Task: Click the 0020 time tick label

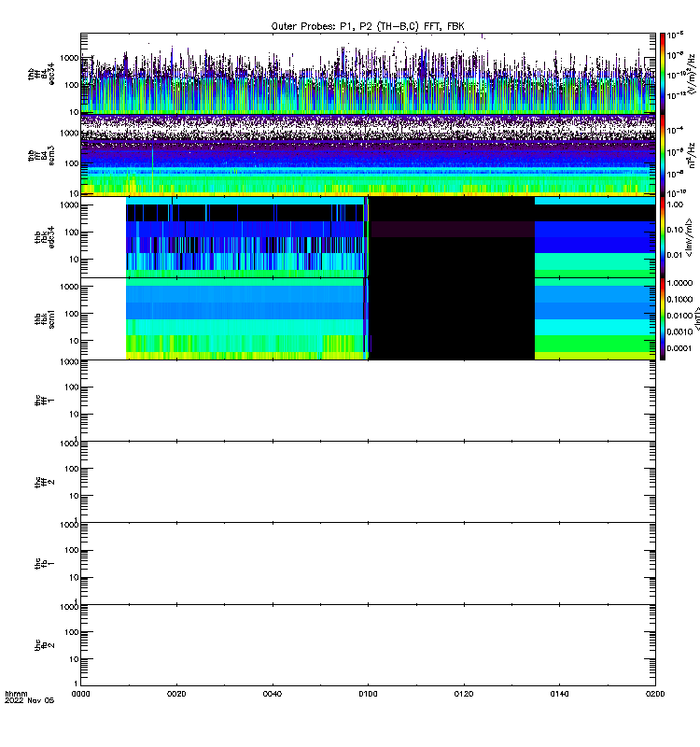Action: 176,694
